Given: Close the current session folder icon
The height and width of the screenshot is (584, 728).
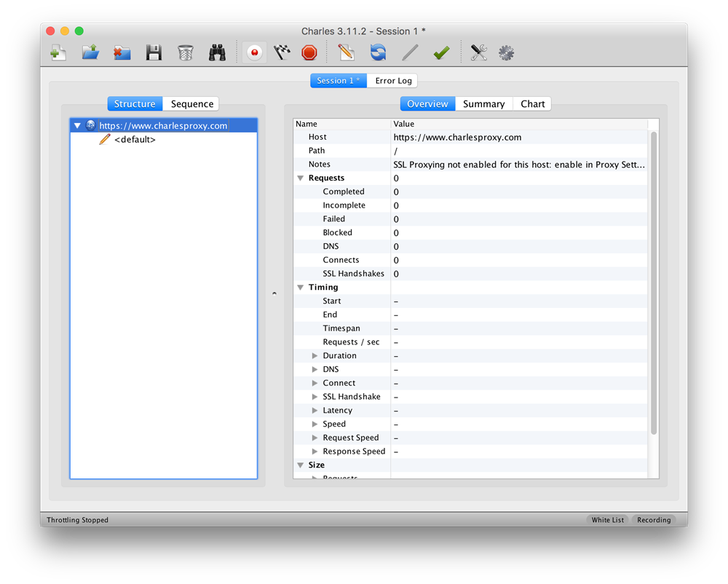Looking at the screenshot, I should (x=122, y=52).
